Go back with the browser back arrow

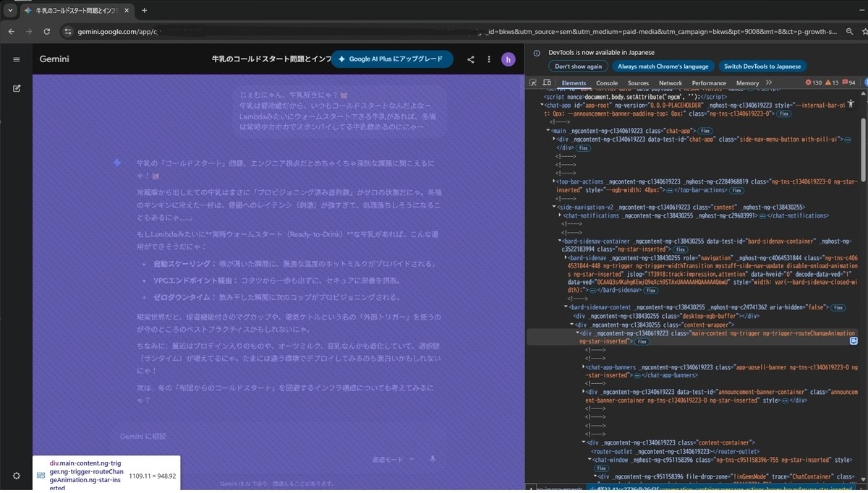[x=12, y=31]
